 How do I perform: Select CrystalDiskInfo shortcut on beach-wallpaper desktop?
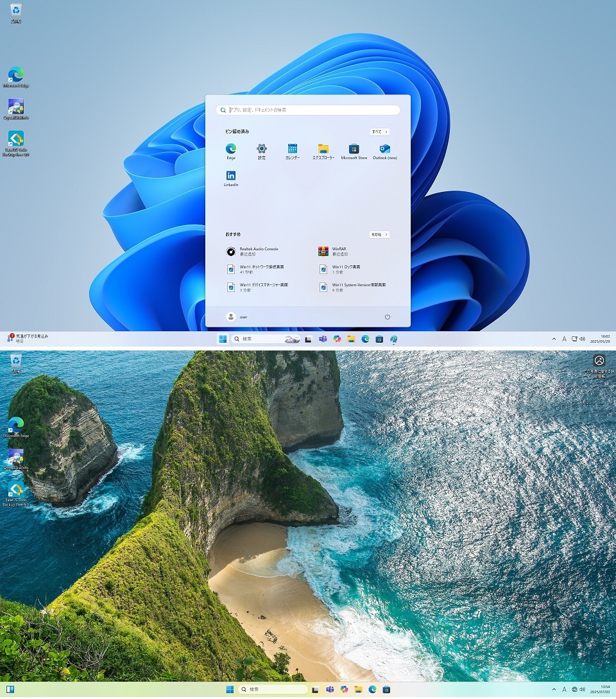point(16,460)
